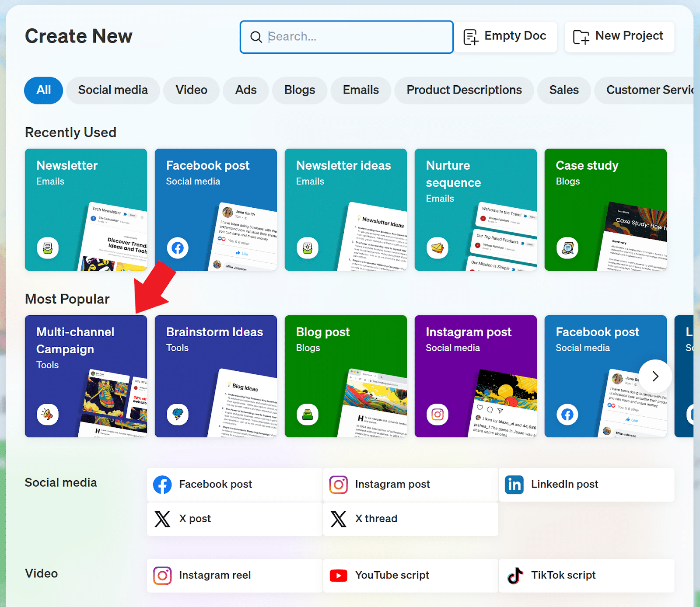Click the Newsletter ideas lightbulb envelope icon

coord(308,248)
